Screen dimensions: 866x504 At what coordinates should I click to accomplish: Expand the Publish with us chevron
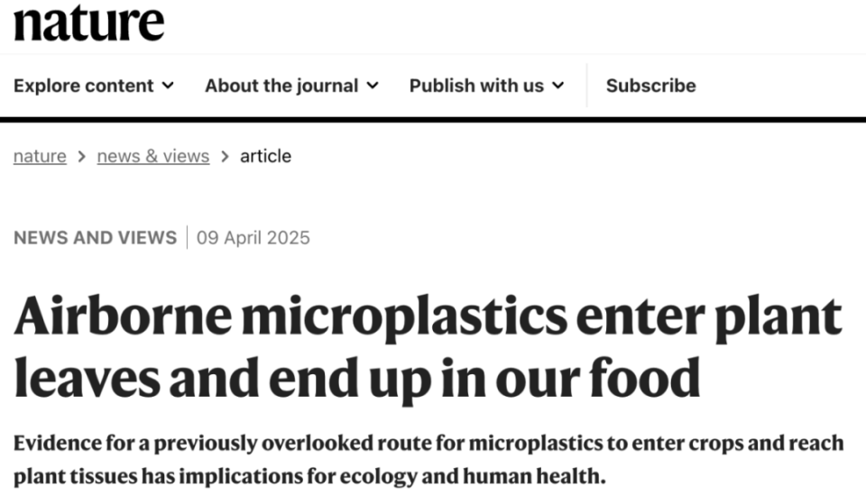(x=558, y=86)
